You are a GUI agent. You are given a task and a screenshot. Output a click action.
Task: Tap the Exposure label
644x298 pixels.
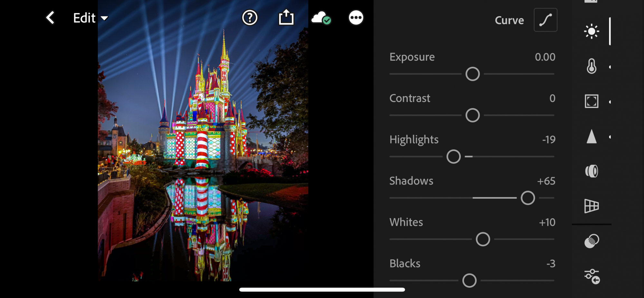412,57
